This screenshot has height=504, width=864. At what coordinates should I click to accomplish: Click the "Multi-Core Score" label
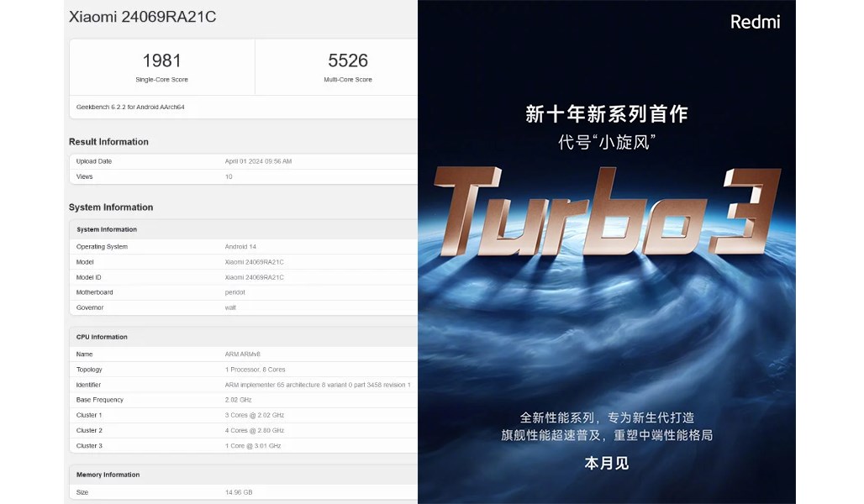coord(348,80)
